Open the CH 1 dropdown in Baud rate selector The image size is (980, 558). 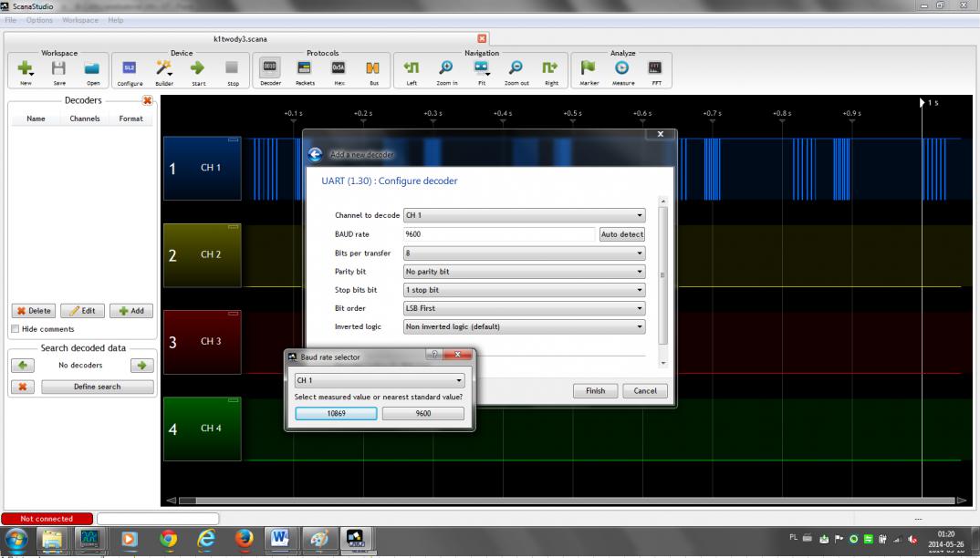point(380,380)
